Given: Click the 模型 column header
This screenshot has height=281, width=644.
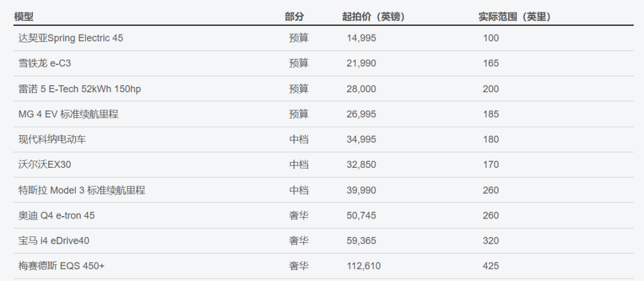Looking at the screenshot, I should pyautogui.click(x=24, y=17).
